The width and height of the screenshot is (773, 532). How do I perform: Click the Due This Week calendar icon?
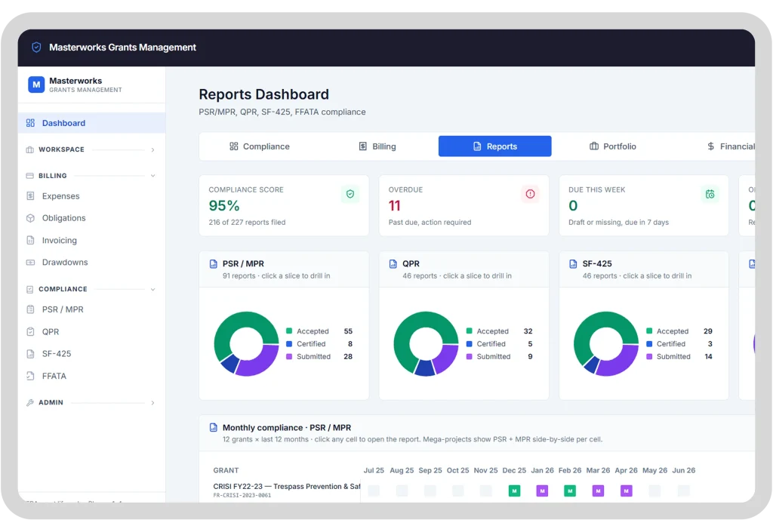click(710, 194)
